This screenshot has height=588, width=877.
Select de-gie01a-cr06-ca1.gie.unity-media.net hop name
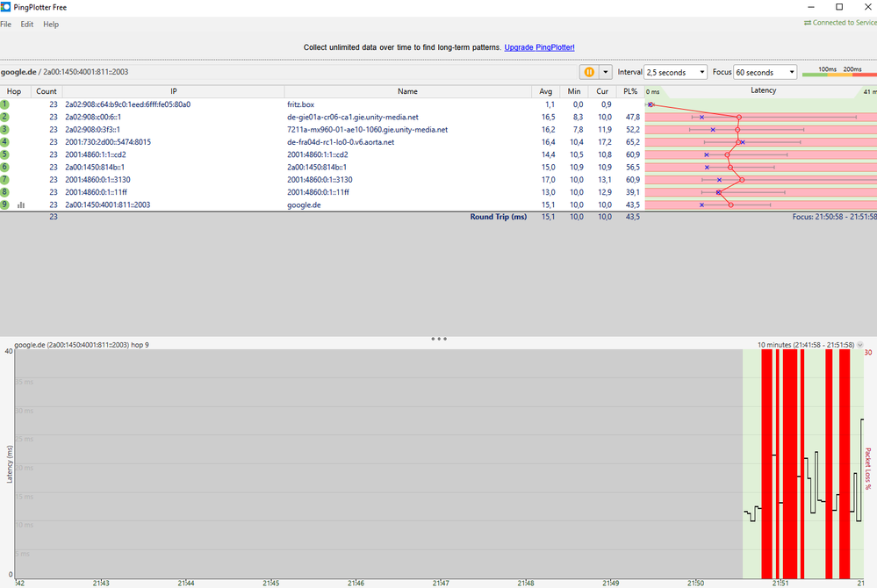pos(353,117)
